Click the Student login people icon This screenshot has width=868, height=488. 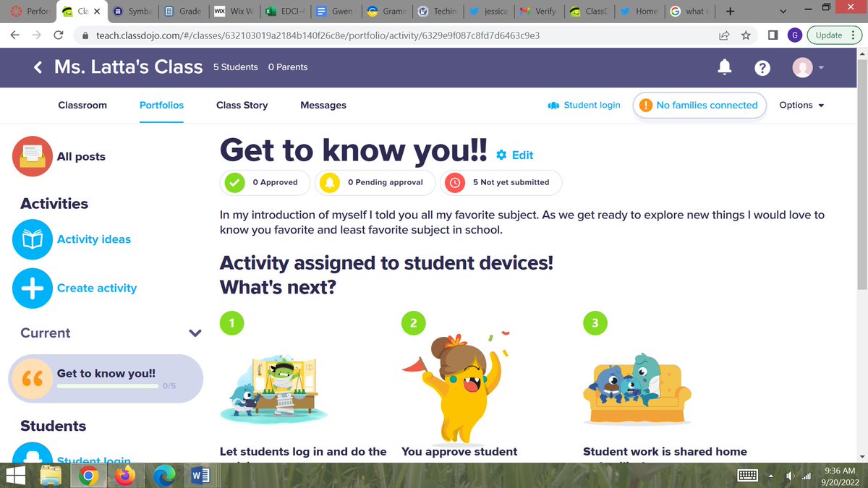click(x=554, y=105)
